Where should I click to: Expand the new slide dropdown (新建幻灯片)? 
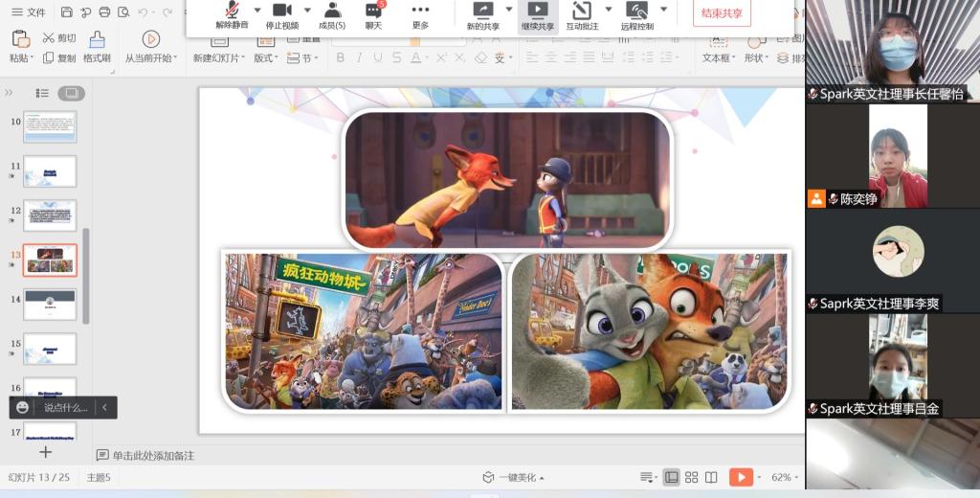pos(246,58)
